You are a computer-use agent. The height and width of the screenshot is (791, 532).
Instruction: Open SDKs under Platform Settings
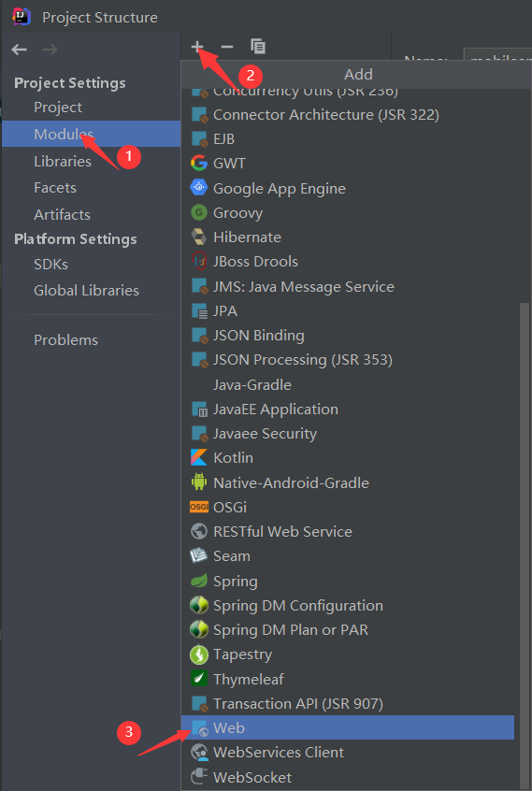[x=50, y=265]
